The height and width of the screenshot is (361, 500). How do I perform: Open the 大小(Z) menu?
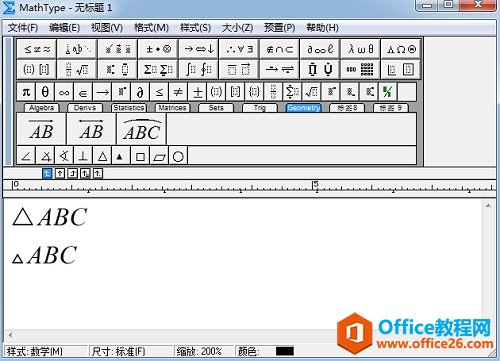click(237, 28)
